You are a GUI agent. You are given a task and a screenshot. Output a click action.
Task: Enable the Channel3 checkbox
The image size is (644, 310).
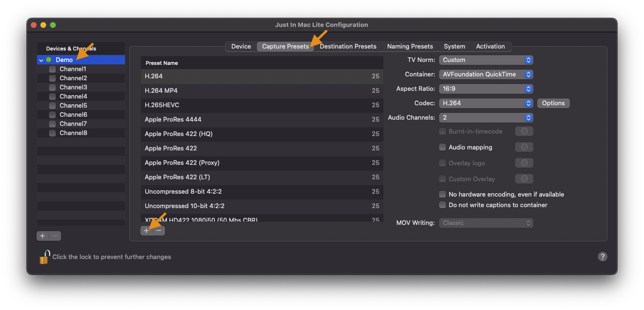(52, 87)
